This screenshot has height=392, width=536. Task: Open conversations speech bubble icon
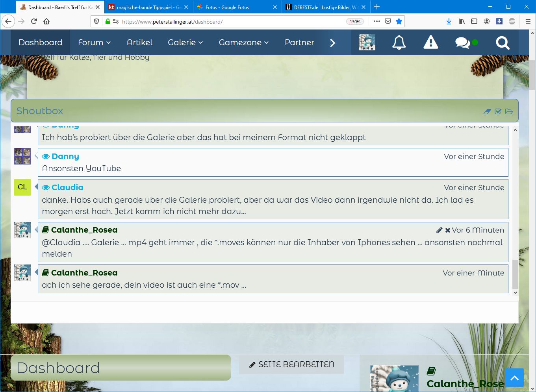coord(462,43)
